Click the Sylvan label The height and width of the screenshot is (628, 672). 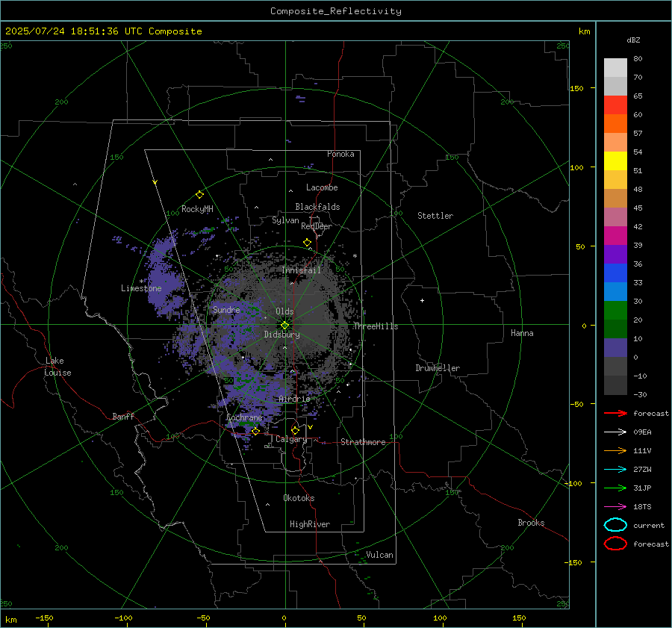[x=285, y=220]
